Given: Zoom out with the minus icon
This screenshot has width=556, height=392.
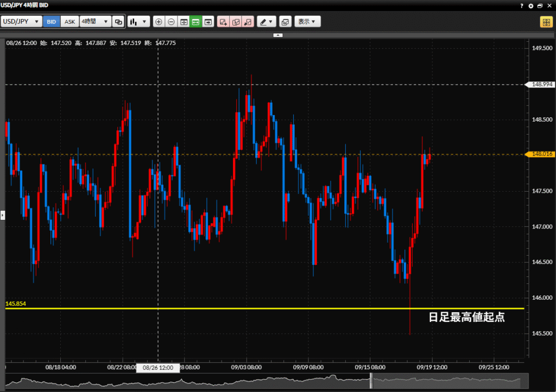Looking at the screenshot, I should pyautogui.click(x=171, y=22).
